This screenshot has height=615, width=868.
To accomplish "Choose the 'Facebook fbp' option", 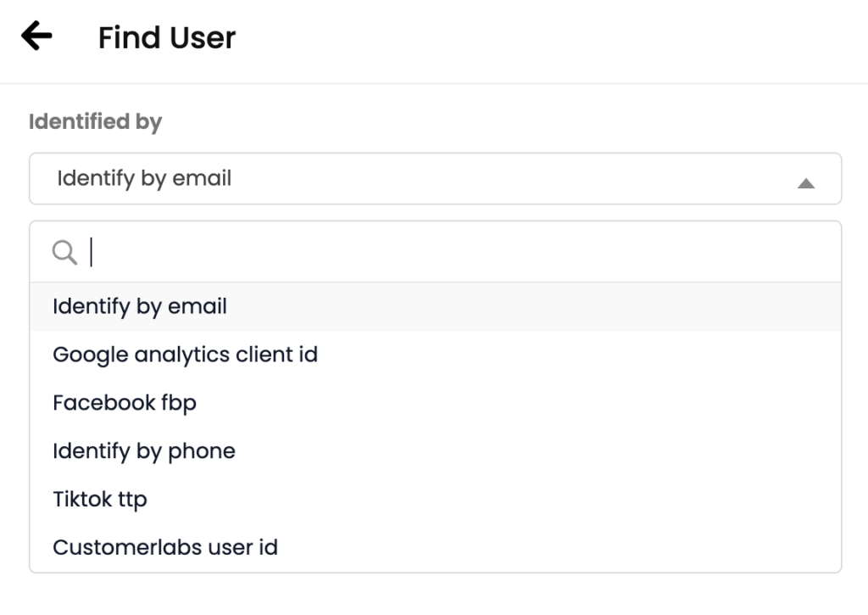I will click(x=125, y=403).
